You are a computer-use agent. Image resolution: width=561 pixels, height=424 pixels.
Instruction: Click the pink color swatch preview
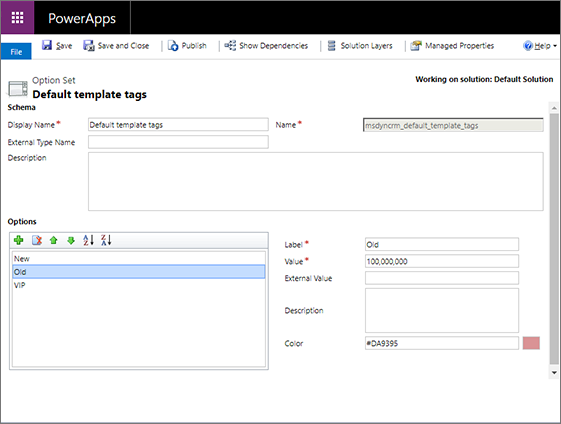531,343
